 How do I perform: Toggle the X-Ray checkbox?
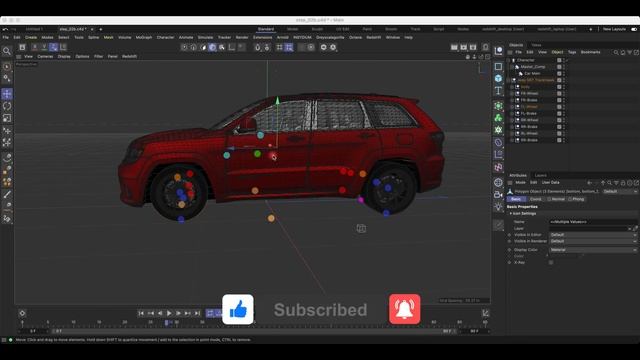coord(551,262)
